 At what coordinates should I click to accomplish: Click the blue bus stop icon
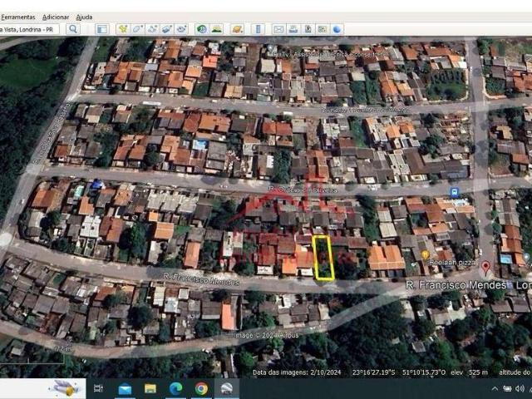tap(455, 193)
